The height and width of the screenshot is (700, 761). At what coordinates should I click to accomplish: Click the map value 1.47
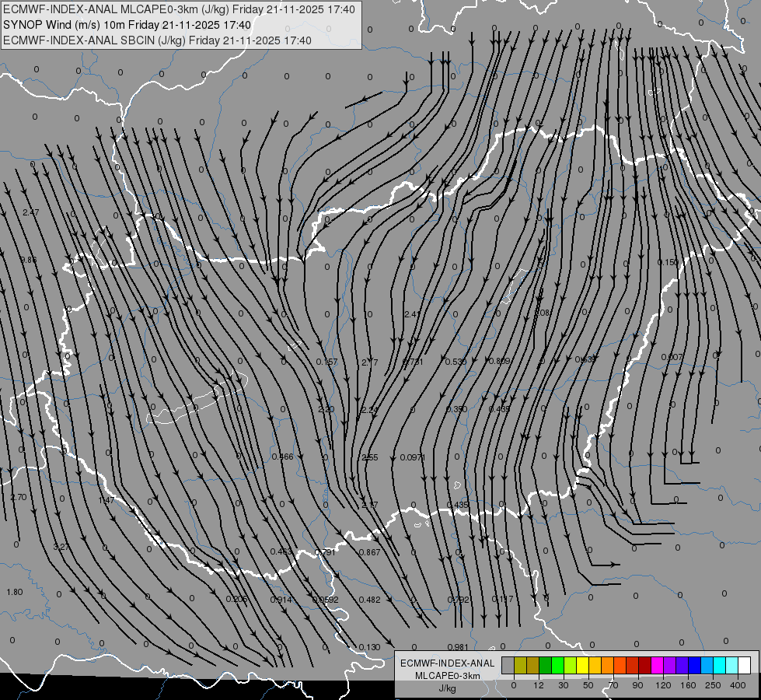coord(106,500)
